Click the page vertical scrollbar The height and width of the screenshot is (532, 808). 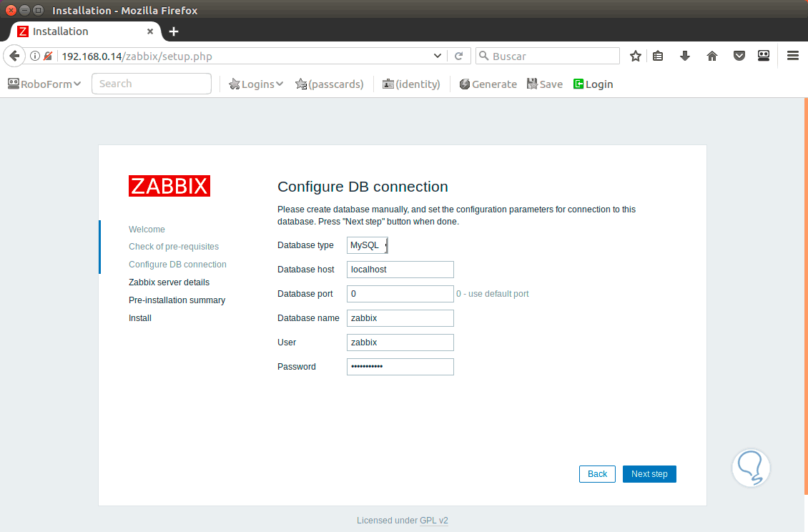tap(805, 297)
